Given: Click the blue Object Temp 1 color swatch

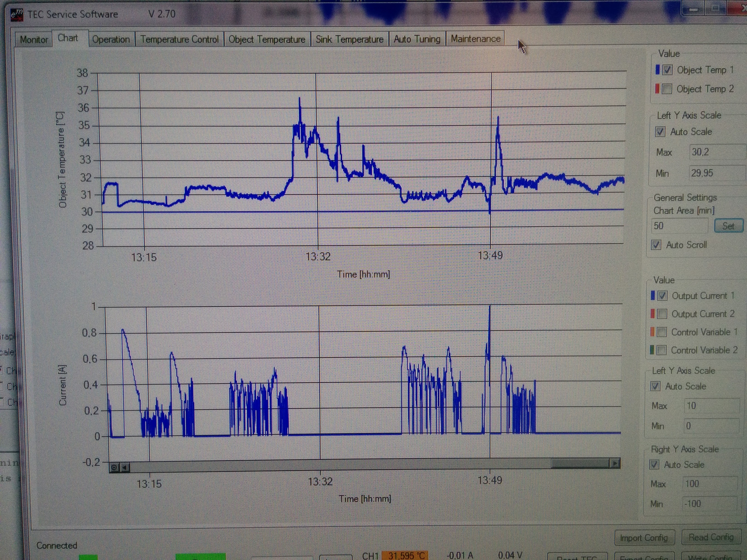Looking at the screenshot, I should pos(658,70).
